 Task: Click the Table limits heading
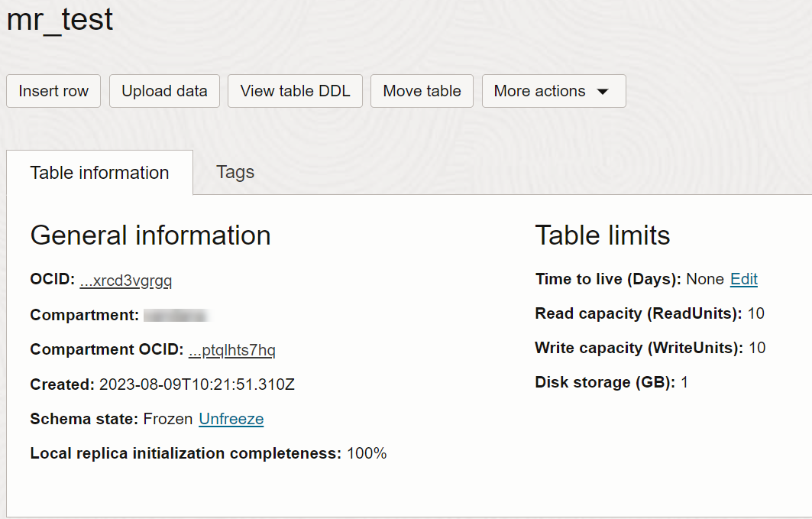(602, 235)
